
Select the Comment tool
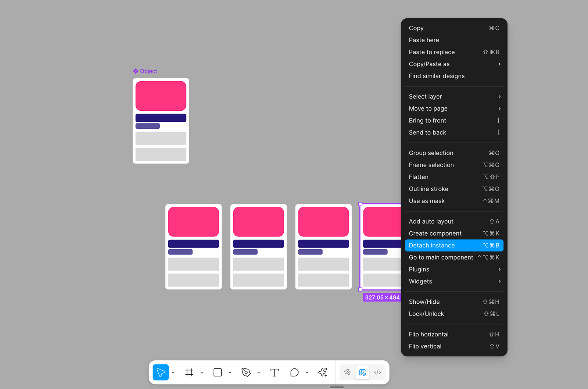point(294,372)
